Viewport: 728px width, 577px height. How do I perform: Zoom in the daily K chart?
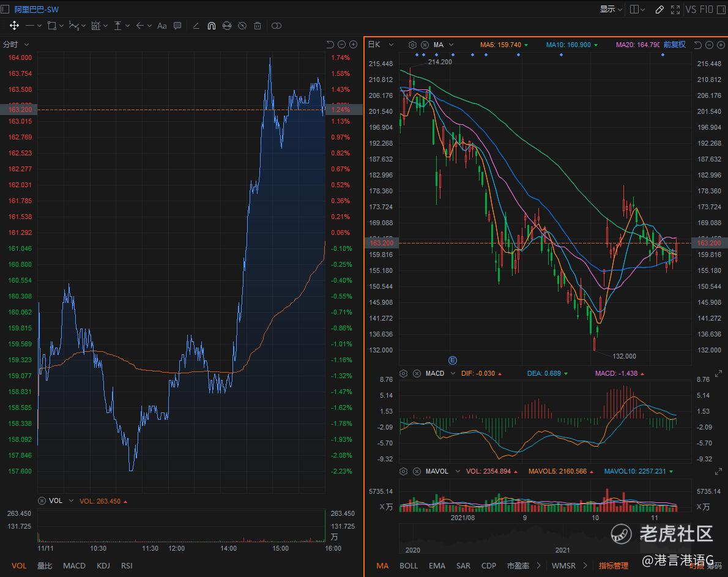[721, 45]
